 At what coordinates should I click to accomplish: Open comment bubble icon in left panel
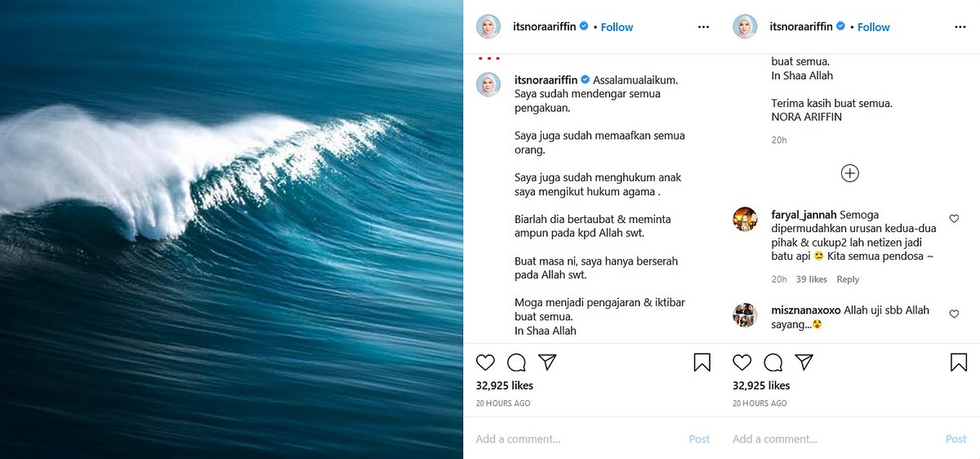[x=516, y=363]
